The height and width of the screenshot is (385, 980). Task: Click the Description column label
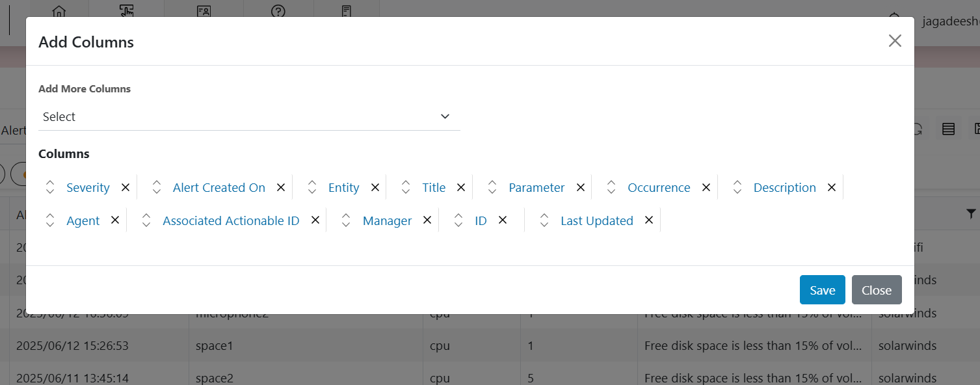coord(784,188)
